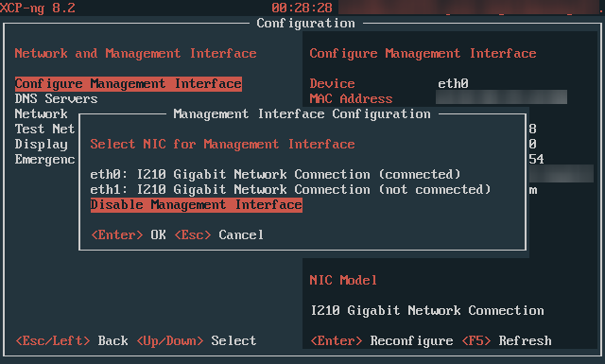Open the Display menu entry

(x=42, y=145)
